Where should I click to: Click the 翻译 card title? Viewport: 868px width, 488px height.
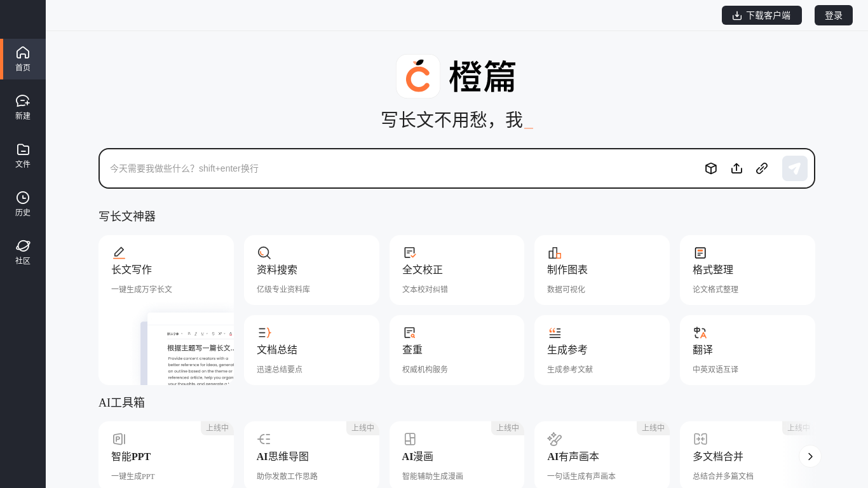click(703, 349)
